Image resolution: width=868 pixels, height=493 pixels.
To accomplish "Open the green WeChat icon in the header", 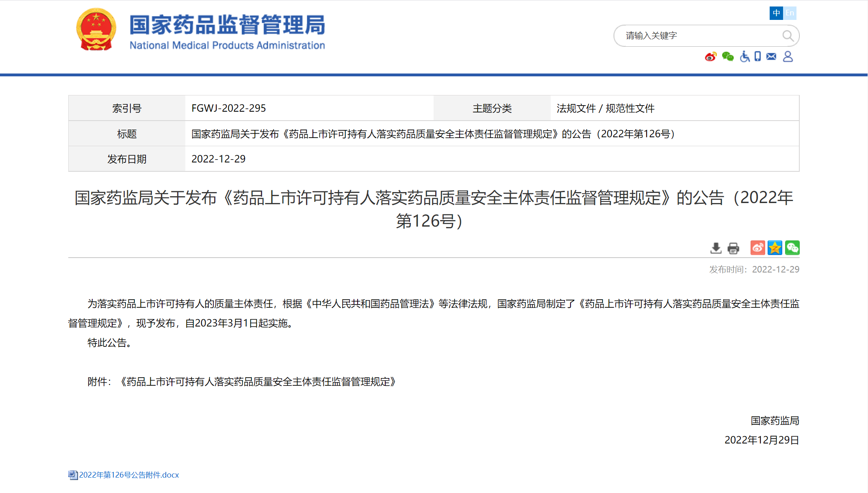I will point(727,57).
